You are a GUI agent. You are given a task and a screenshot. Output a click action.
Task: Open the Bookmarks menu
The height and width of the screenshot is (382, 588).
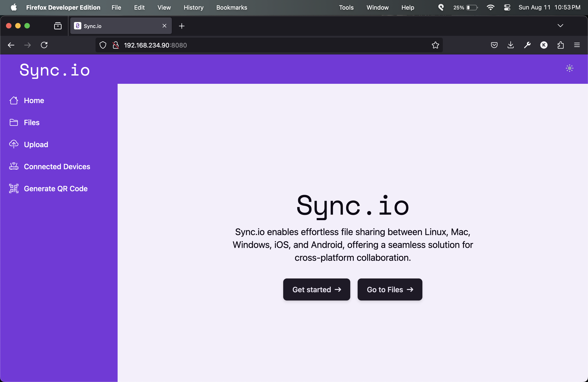tap(231, 7)
